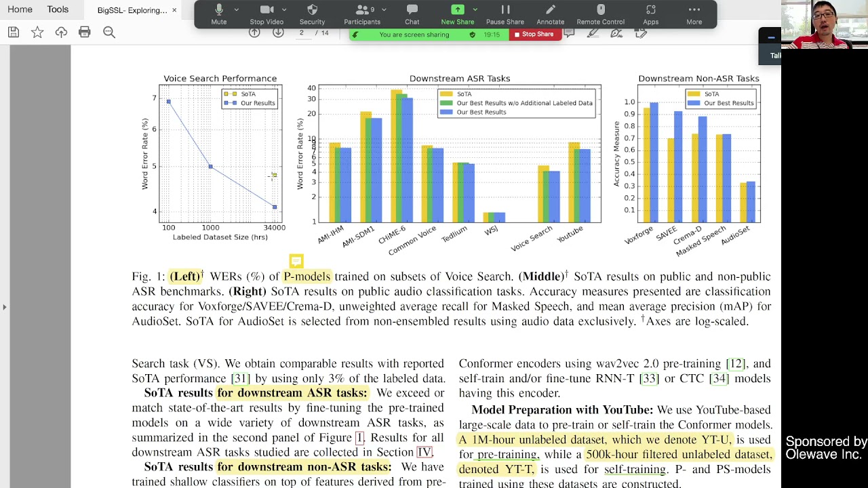
Task: Click the fill and edit form icon
Action: point(640,33)
